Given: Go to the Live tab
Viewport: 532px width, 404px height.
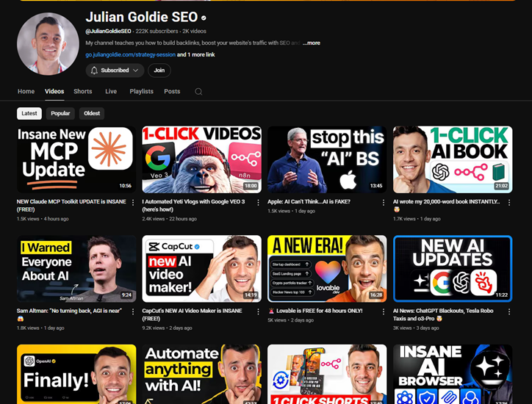Looking at the screenshot, I should click(x=111, y=91).
